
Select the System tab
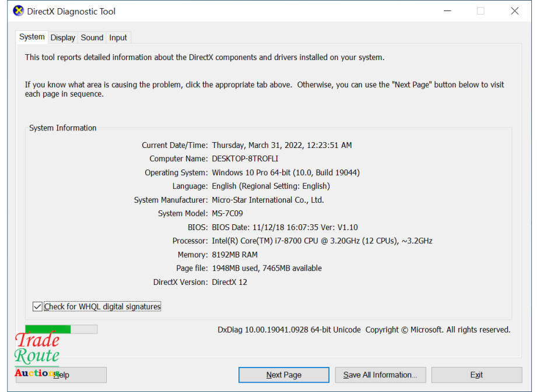click(31, 37)
